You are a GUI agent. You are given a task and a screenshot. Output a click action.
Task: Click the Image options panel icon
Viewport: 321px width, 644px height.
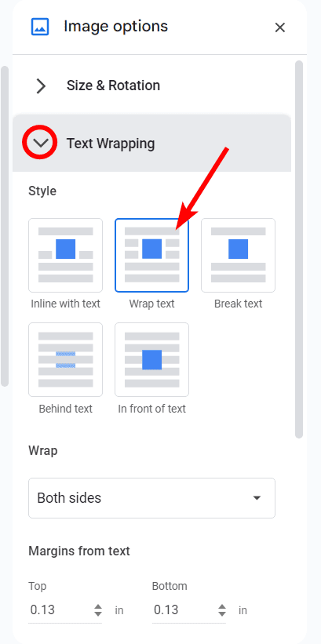point(40,27)
